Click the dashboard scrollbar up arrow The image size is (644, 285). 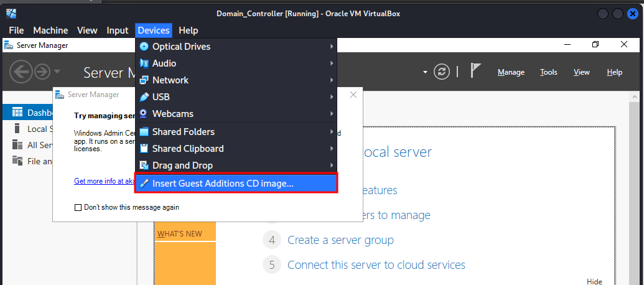tap(635, 96)
